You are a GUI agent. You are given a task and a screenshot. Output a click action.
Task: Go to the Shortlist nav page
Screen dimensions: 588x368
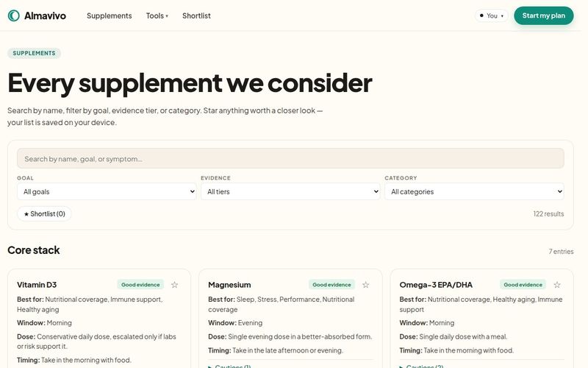click(x=196, y=15)
